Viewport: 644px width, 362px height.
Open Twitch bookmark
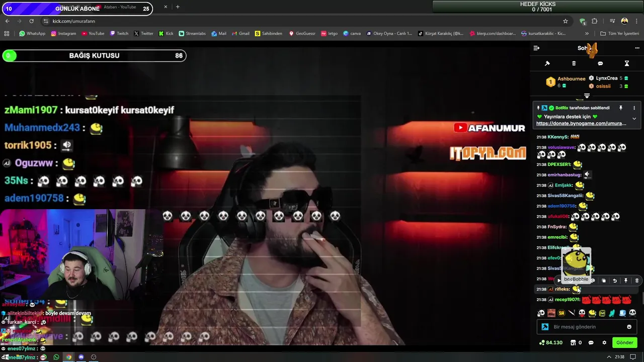[x=119, y=34]
